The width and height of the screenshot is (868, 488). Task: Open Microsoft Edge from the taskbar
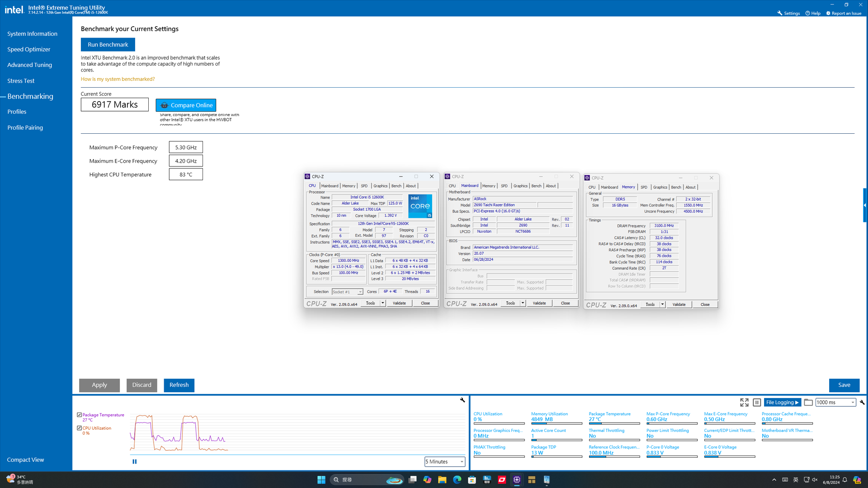(457, 480)
